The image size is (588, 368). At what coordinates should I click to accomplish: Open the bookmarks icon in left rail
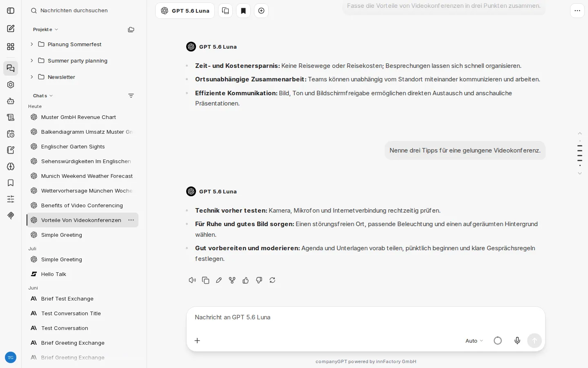pos(11,183)
